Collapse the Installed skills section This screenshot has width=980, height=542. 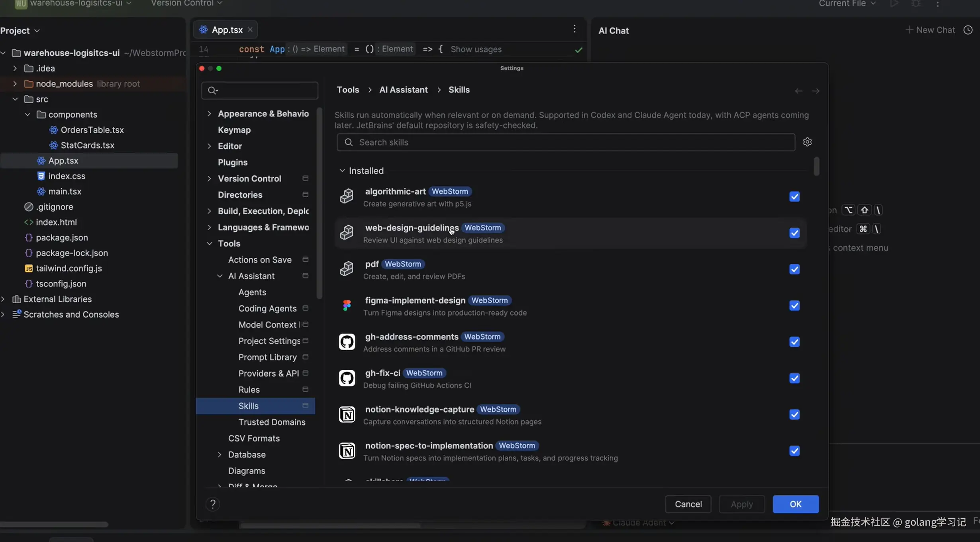342,171
